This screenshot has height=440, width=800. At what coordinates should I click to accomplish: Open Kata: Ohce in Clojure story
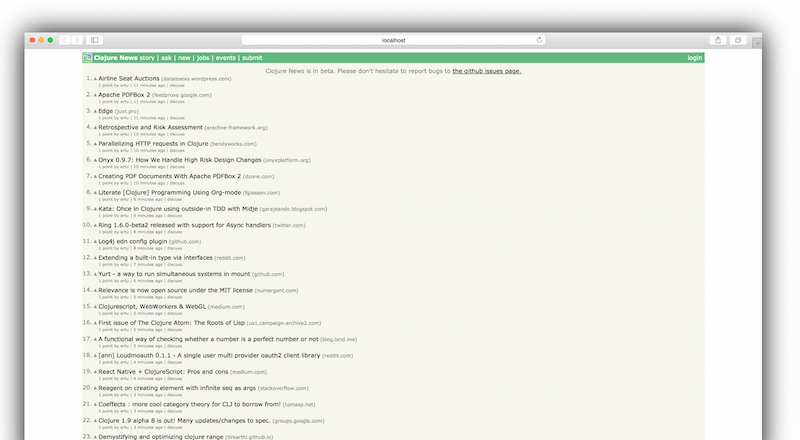tap(178, 209)
